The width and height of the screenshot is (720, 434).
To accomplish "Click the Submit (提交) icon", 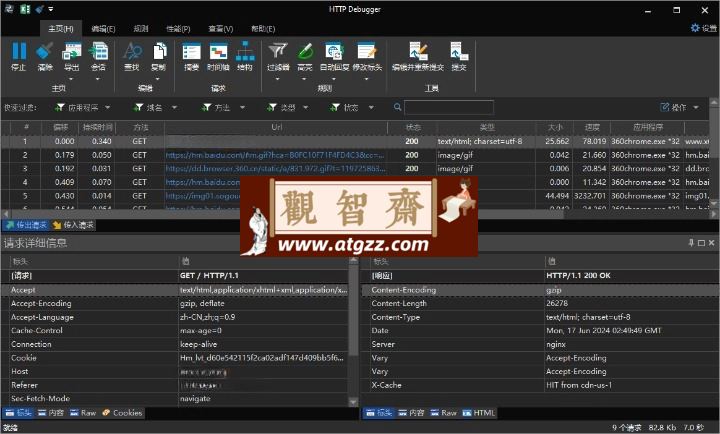I will tap(459, 51).
